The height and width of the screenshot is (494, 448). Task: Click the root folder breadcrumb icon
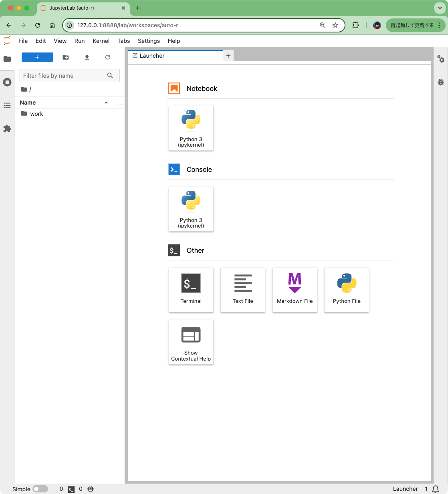[24, 89]
